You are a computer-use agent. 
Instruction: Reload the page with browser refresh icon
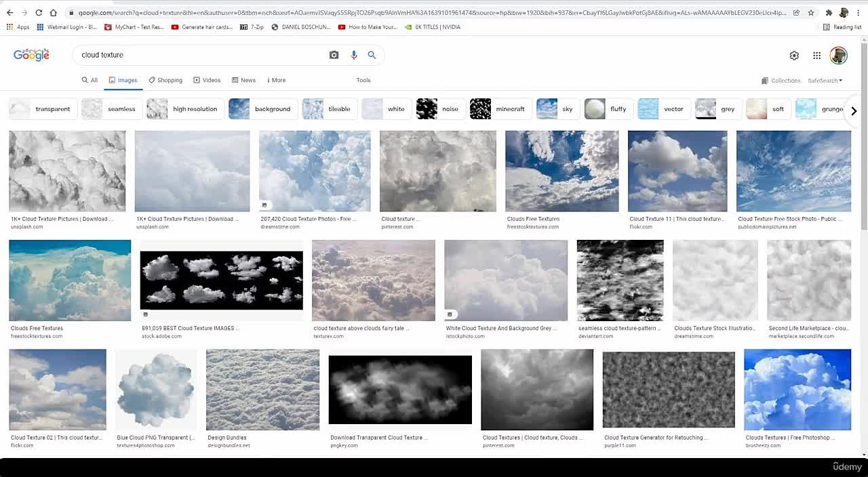tap(39, 13)
